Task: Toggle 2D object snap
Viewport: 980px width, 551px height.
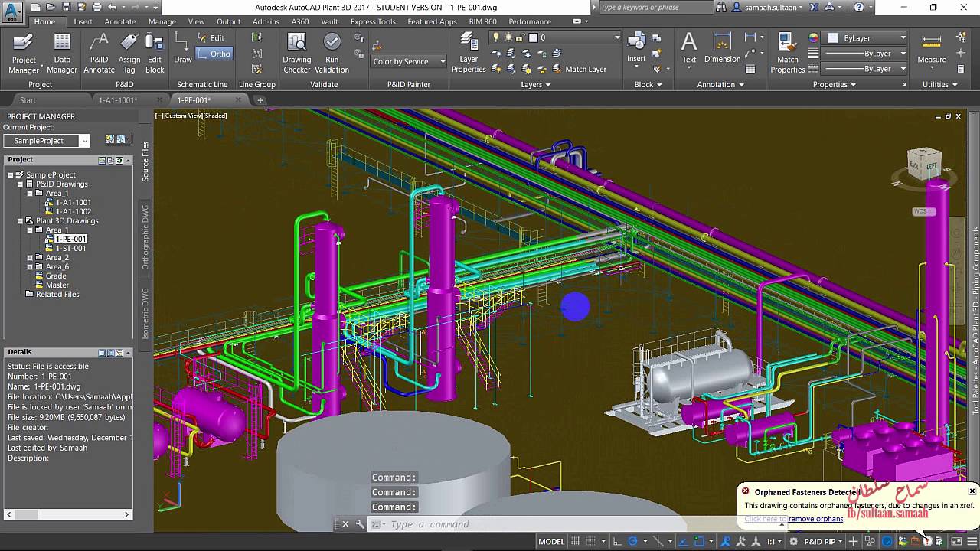Action: click(699, 541)
